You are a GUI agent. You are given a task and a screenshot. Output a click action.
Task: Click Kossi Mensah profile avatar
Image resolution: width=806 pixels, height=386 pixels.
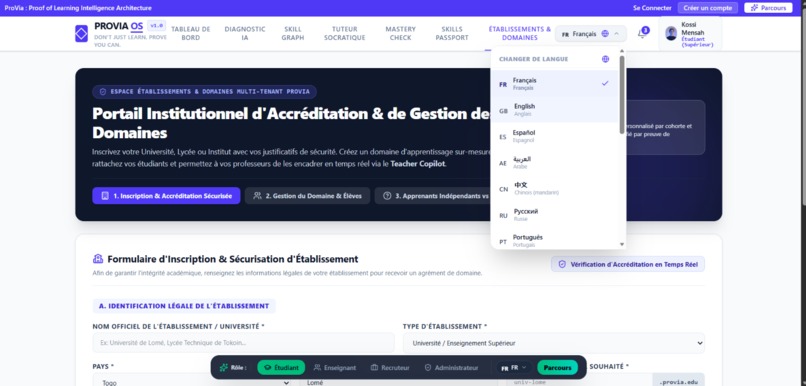coord(671,33)
